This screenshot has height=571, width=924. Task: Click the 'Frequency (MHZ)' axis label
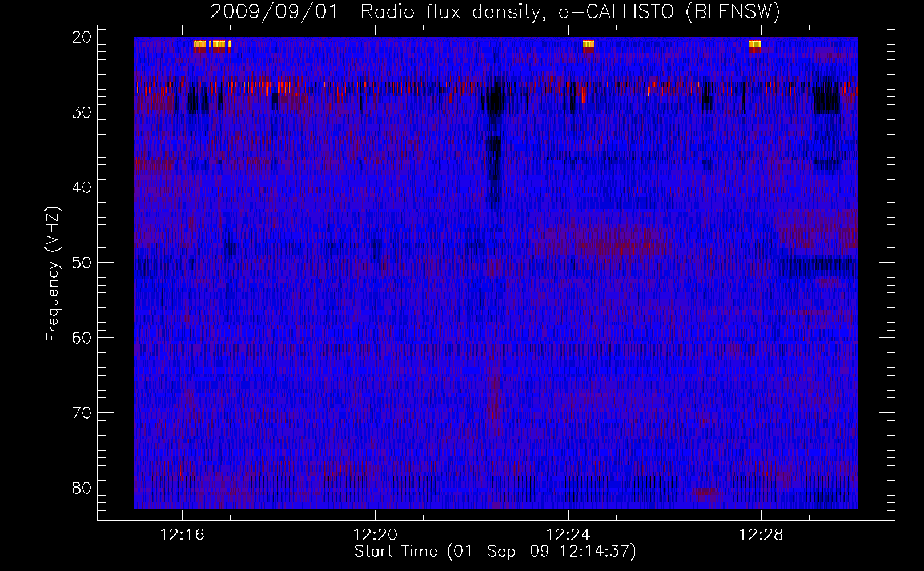[53, 274]
